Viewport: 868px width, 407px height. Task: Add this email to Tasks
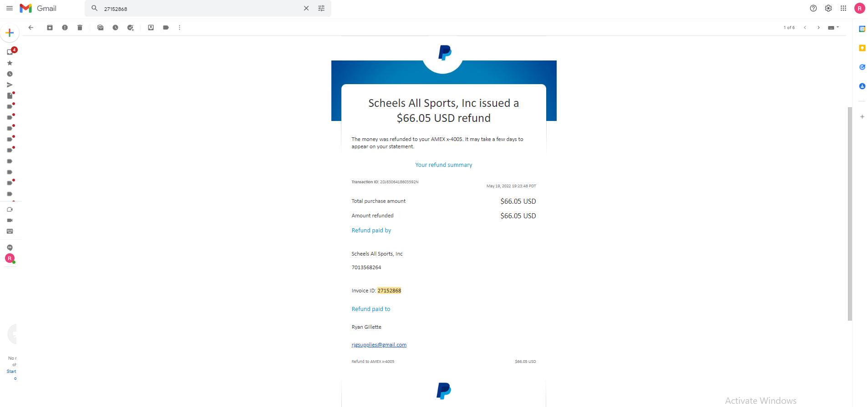(130, 28)
